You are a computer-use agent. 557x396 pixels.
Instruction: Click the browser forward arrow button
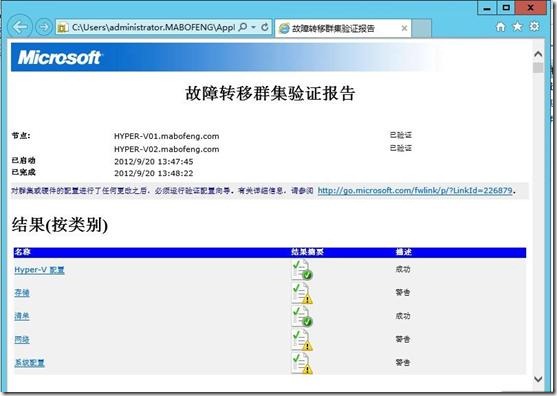pyautogui.click(x=44, y=27)
